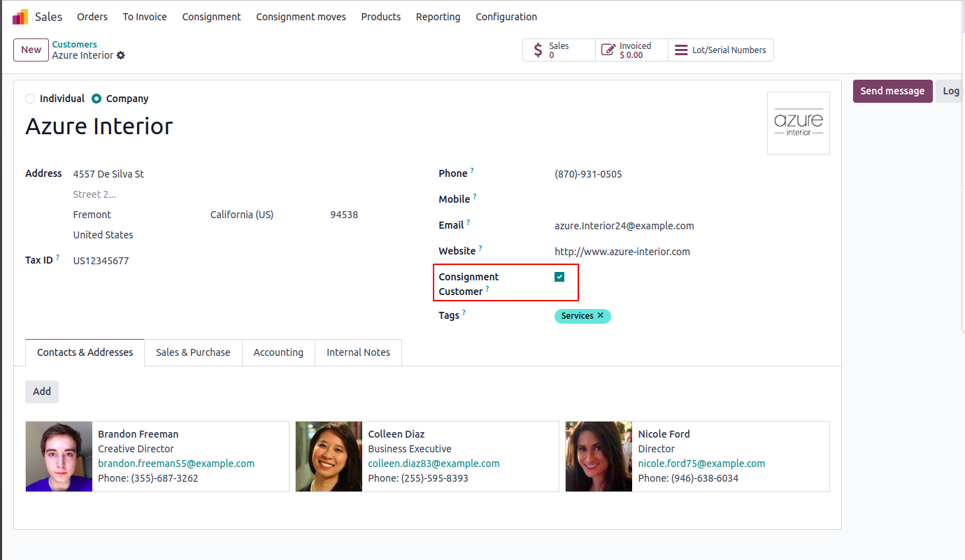
Task: Open the Sales stat button showing 0
Action: (559, 50)
